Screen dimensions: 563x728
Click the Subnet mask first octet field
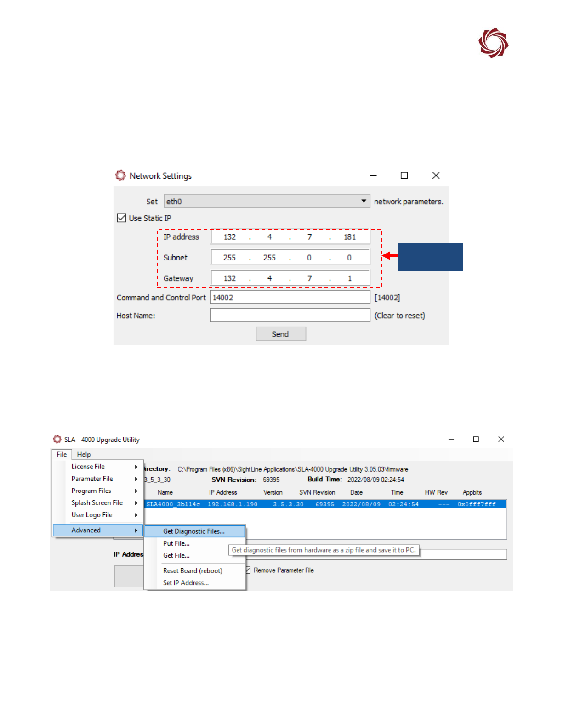[x=230, y=258]
